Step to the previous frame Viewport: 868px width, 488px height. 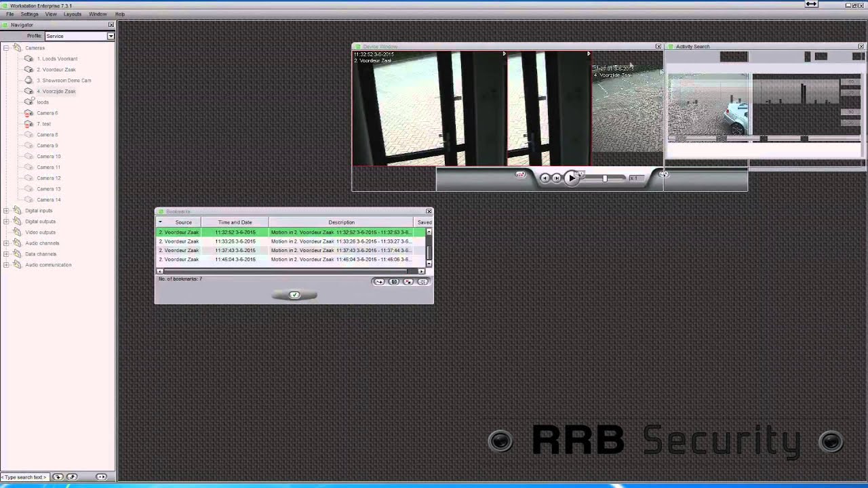(x=545, y=178)
